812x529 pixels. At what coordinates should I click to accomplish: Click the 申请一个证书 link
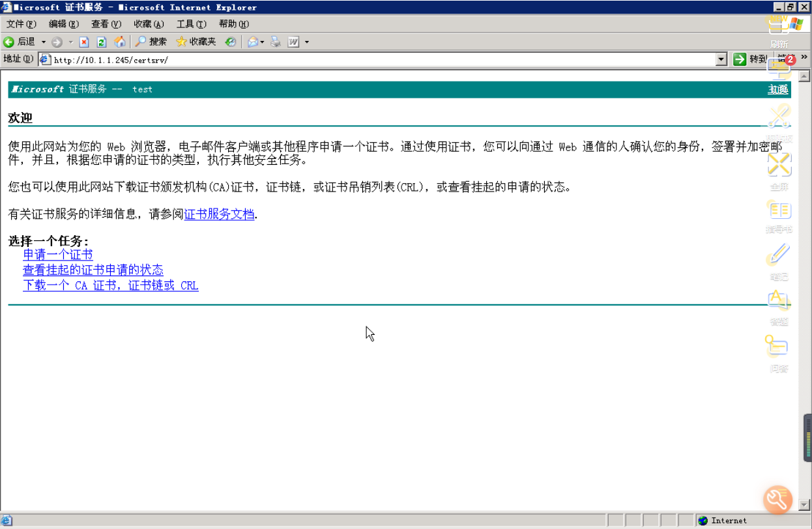tap(58, 255)
